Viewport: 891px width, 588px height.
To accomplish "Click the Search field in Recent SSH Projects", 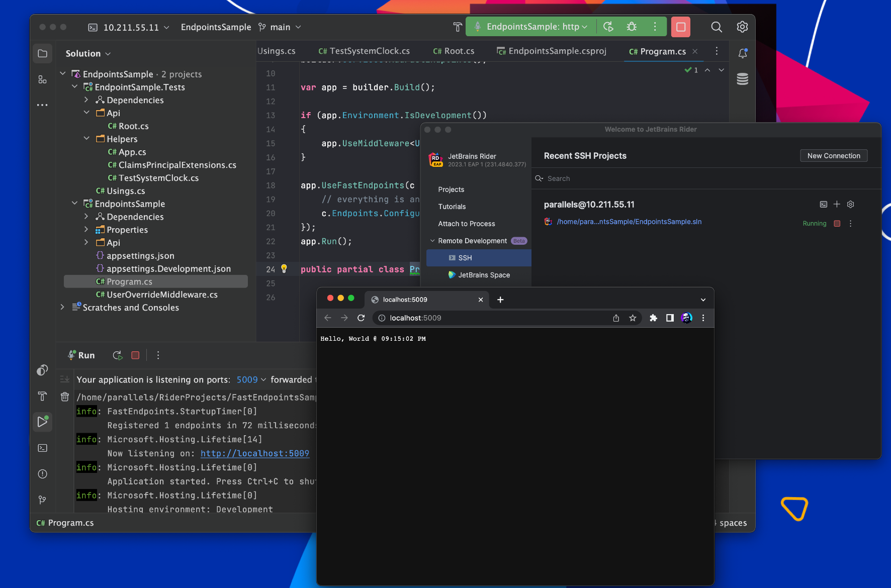I will (x=706, y=178).
